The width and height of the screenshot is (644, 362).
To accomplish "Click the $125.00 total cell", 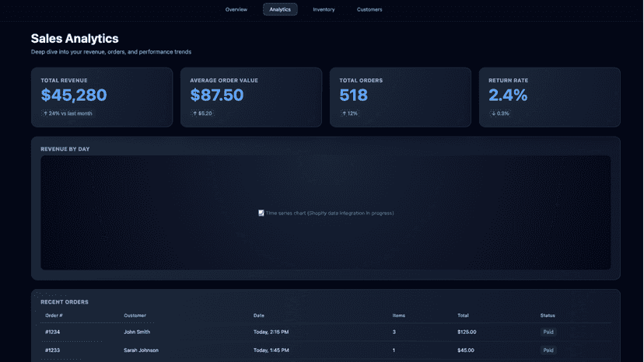I will [467, 332].
